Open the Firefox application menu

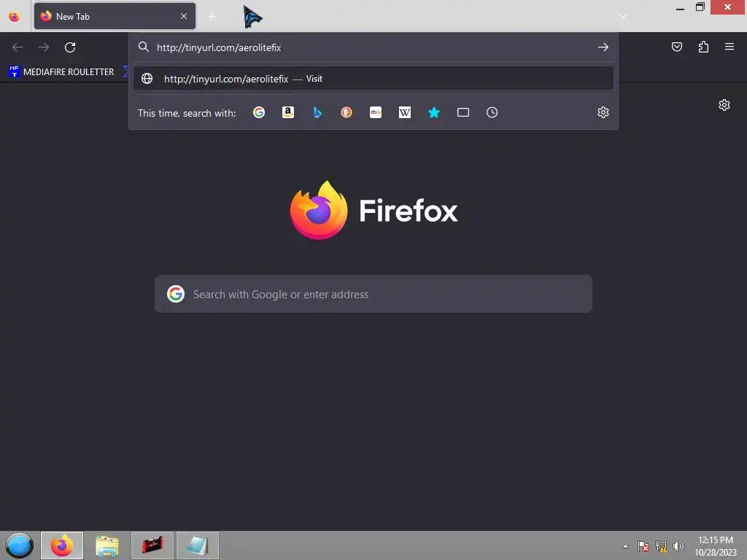(x=729, y=47)
